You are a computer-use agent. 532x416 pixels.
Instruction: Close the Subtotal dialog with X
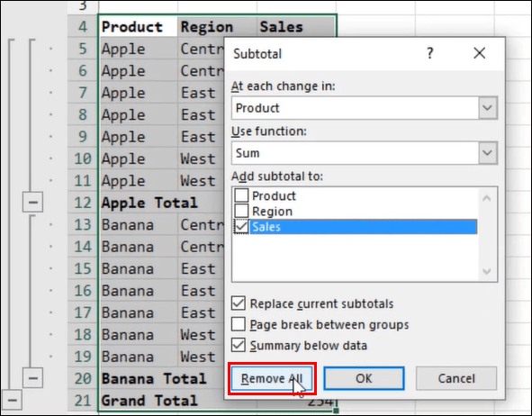(480, 53)
